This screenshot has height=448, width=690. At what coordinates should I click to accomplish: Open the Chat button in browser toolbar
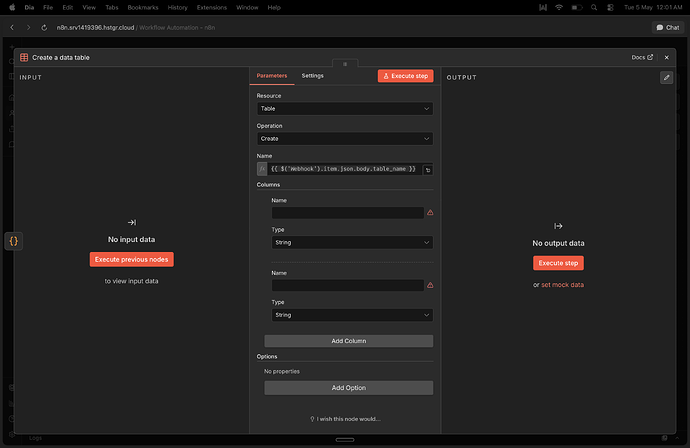668,27
